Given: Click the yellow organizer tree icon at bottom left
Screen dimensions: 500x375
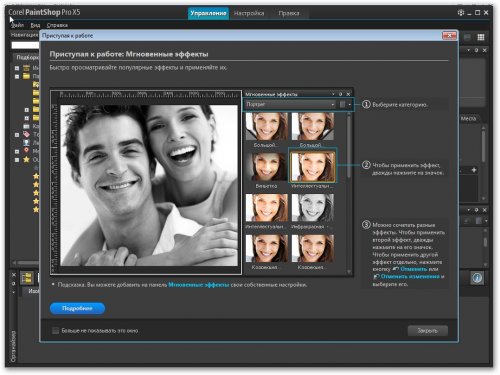Looking at the screenshot, I should (26, 278).
